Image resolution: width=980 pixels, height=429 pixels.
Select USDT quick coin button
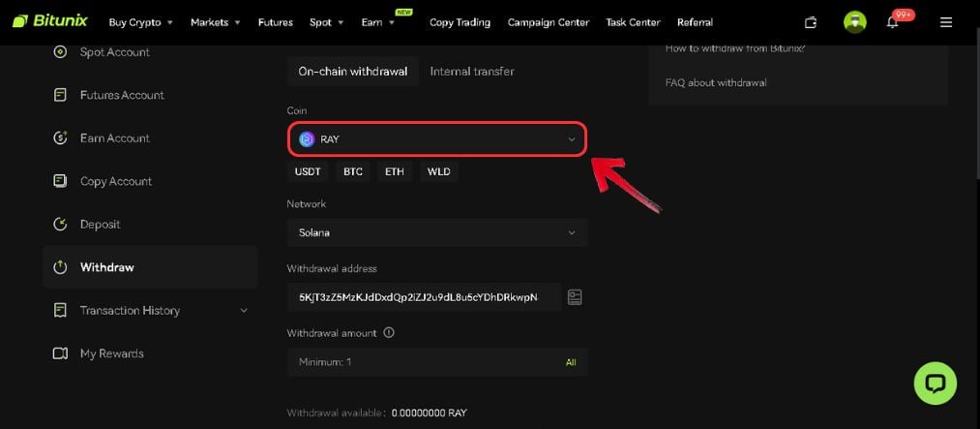[x=308, y=171]
